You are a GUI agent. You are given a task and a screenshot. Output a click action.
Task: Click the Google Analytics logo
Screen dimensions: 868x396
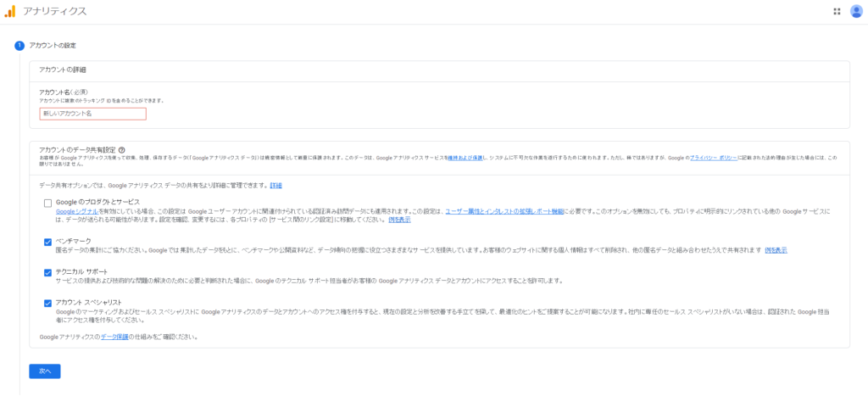click(9, 11)
